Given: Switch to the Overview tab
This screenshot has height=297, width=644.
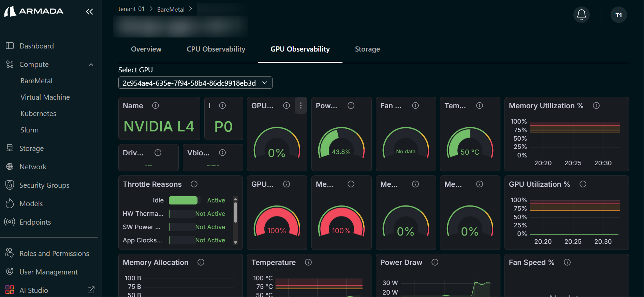Looking at the screenshot, I should [x=146, y=49].
